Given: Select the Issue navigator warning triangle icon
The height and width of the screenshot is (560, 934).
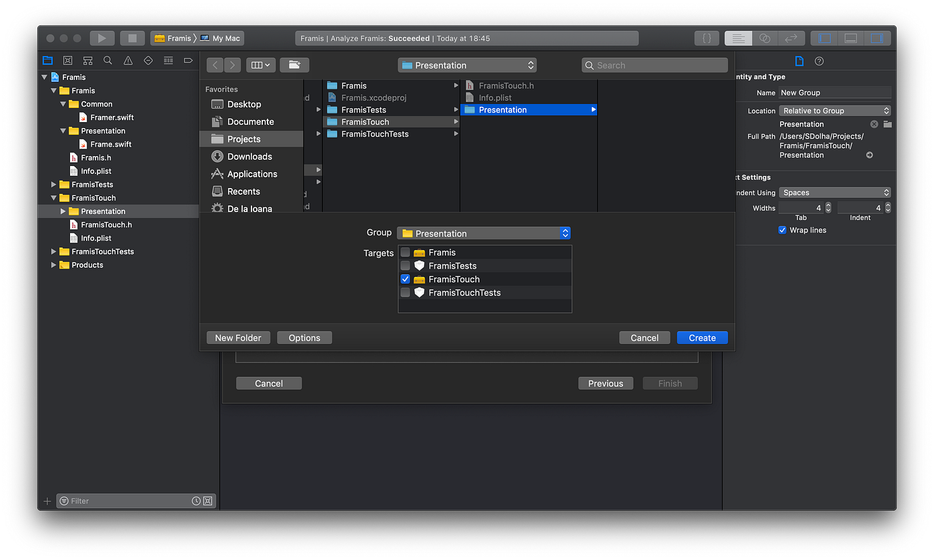Looking at the screenshot, I should (127, 60).
